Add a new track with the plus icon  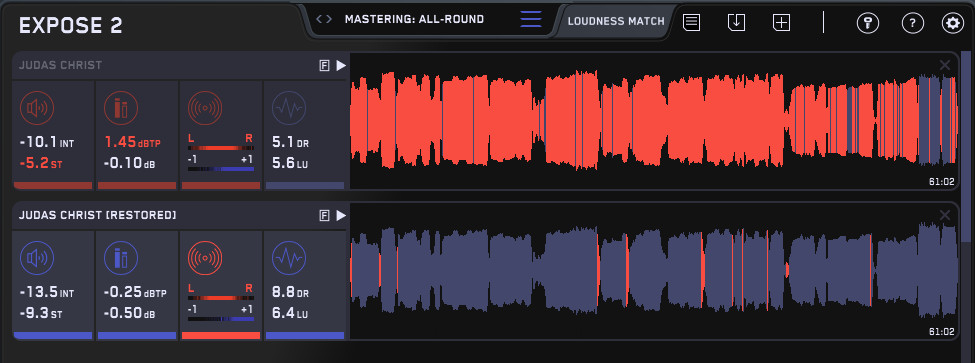tap(781, 22)
